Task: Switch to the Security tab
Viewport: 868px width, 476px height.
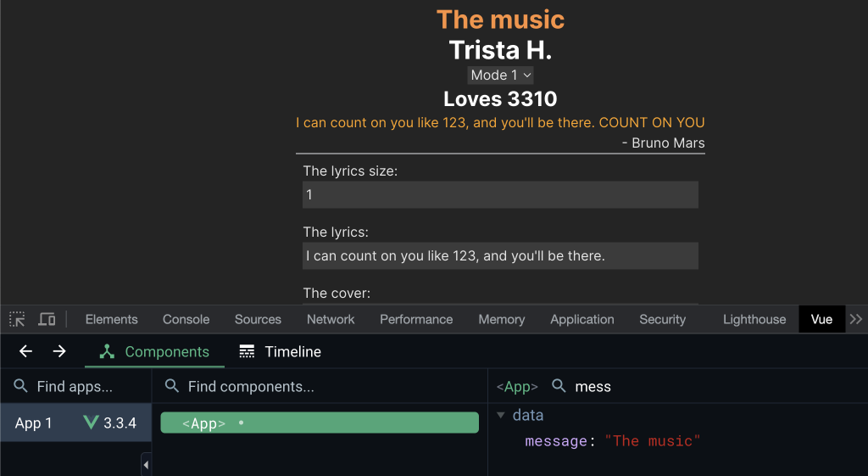Action: 663,319
